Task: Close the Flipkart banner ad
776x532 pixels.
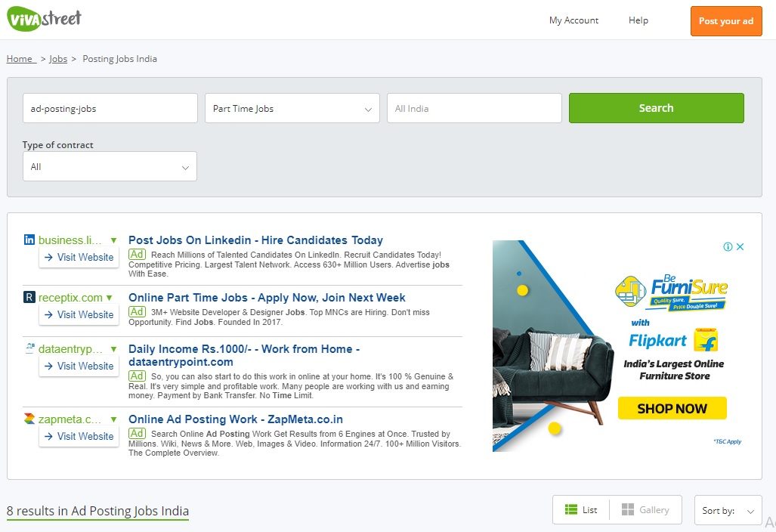Action: [x=740, y=246]
